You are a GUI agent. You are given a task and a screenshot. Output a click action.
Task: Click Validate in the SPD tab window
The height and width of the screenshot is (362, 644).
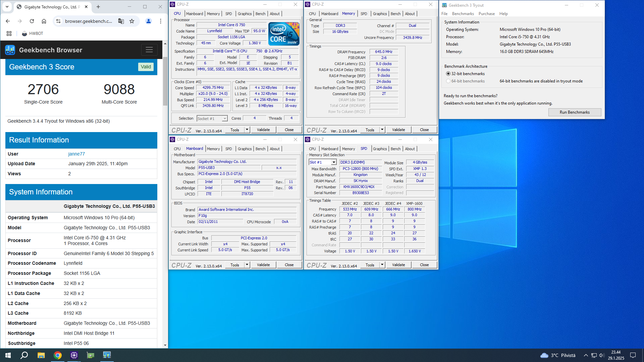(x=398, y=265)
